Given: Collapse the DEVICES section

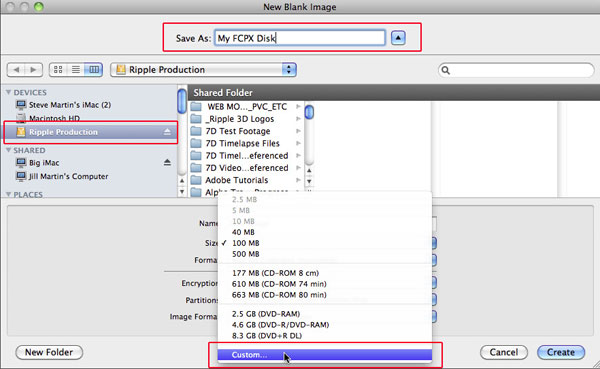Looking at the screenshot, I should [x=8, y=92].
